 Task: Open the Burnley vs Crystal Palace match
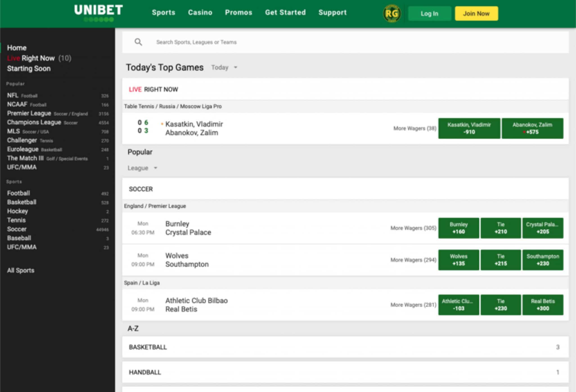[x=188, y=228]
